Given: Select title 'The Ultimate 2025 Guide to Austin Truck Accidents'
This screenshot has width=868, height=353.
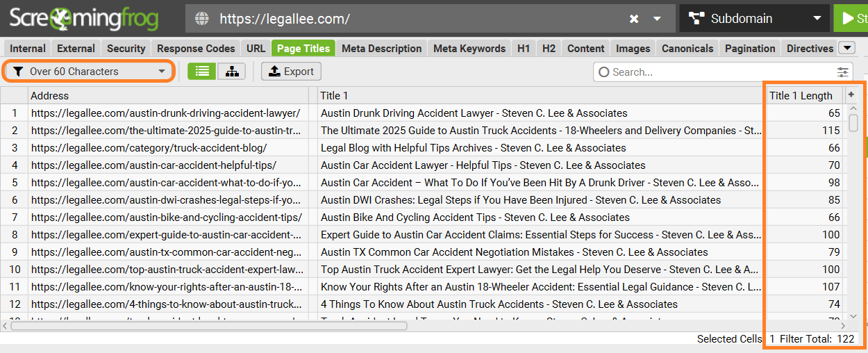Looking at the screenshot, I should coord(541,130).
